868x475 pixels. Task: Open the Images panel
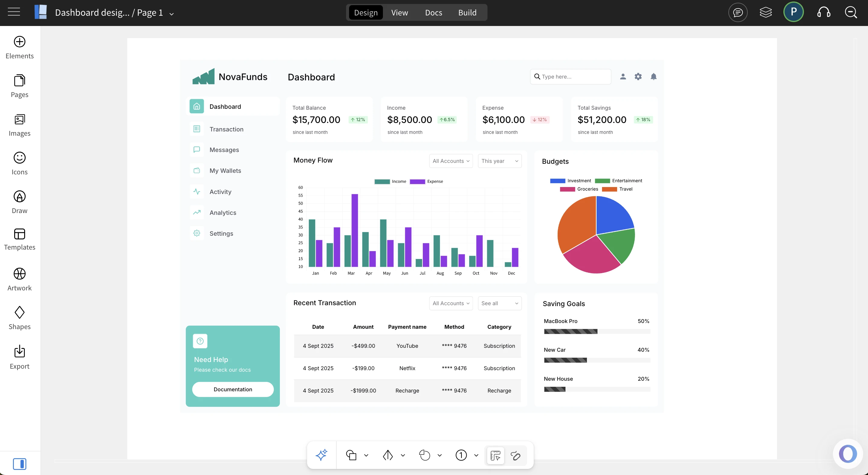19,125
